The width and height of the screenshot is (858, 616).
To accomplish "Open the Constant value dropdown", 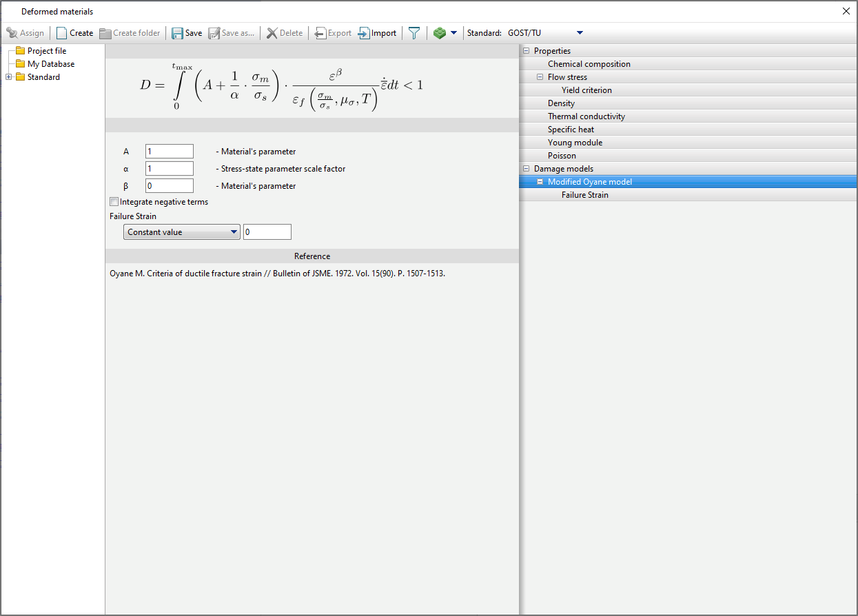I will tap(182, 232).
